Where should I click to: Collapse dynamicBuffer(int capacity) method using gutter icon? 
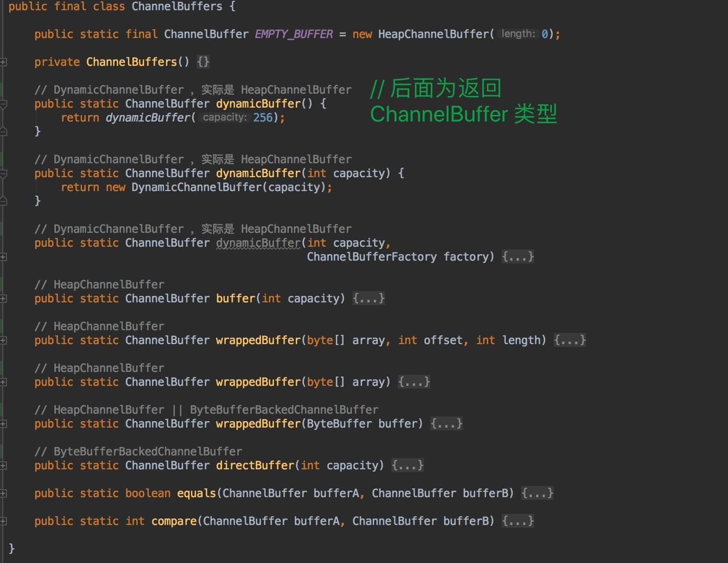click(3, 174)
